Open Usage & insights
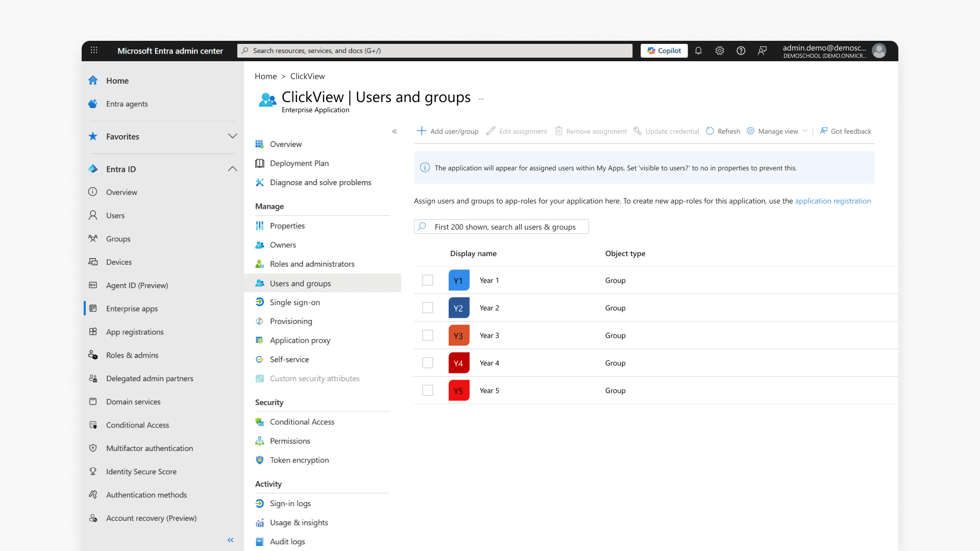 299,522
